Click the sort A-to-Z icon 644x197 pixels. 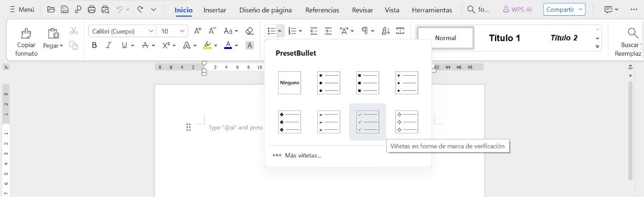[386, 31]
